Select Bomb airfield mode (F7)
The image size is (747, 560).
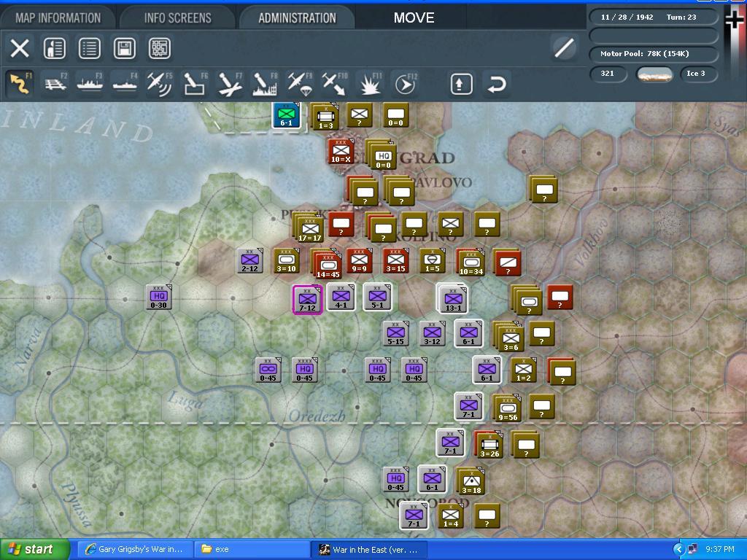[x=230, y=83]
